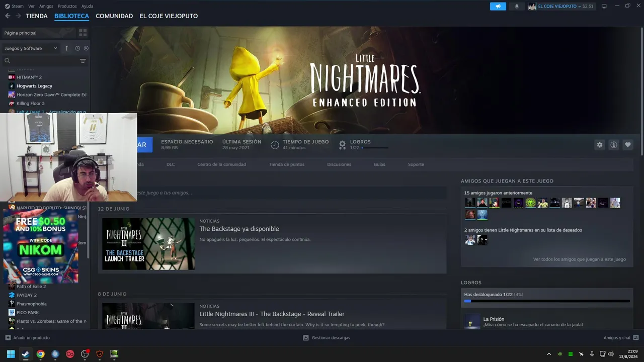Open the Steam menu

pyautogui.click(x=18, y=6)
